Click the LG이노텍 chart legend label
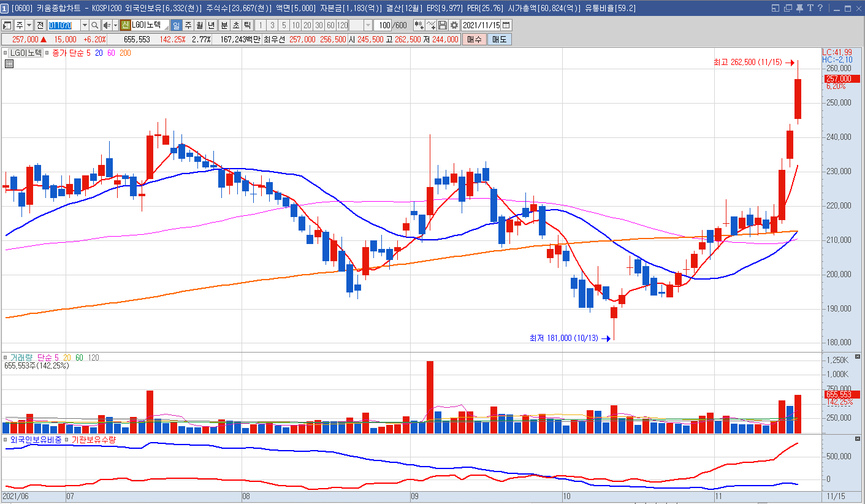The height and width of the screenshot is (504, 865). (x=26, y=53)
